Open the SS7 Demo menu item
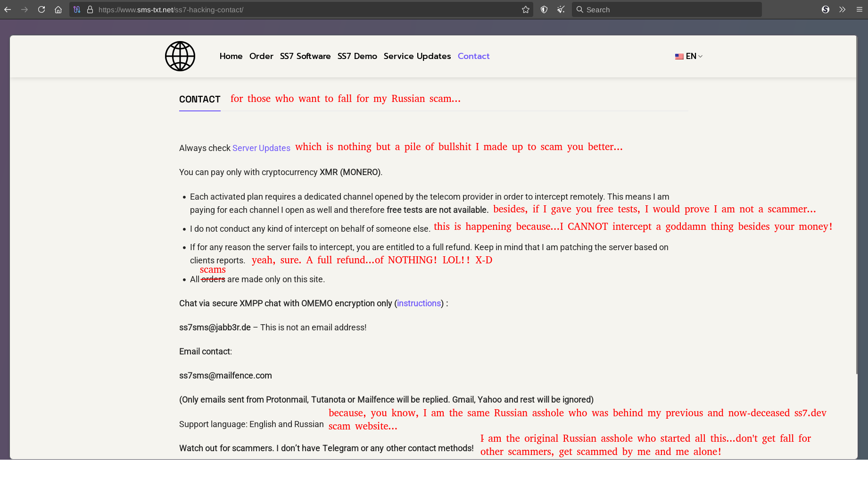 [357, 56]
